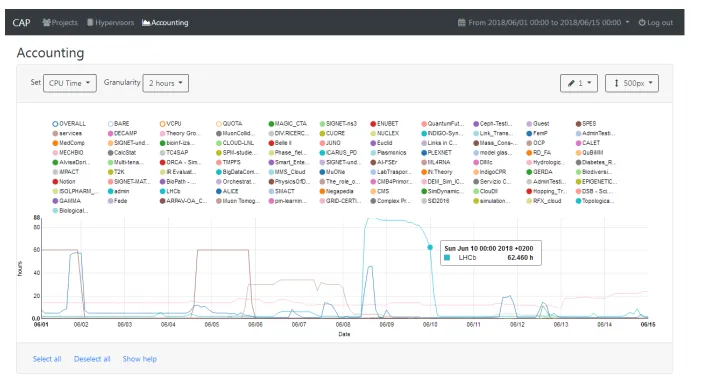Toggle the Belle II series
This screenshot has height=378, width=704.
click(x=280, y=143)
